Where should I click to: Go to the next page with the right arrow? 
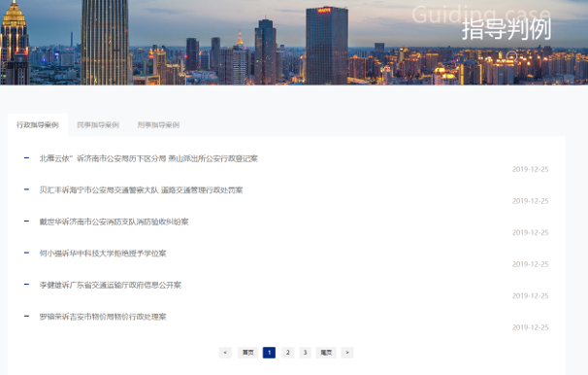click(346, 353)
